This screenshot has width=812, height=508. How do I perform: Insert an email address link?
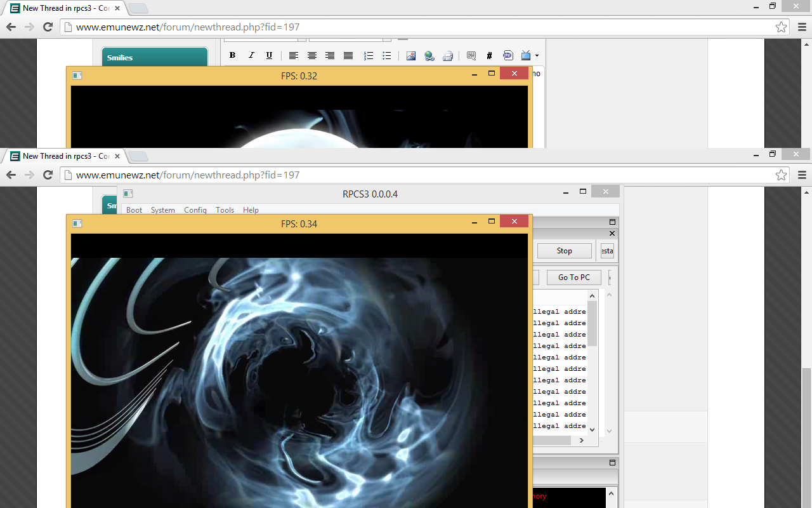tap(448, 56)
